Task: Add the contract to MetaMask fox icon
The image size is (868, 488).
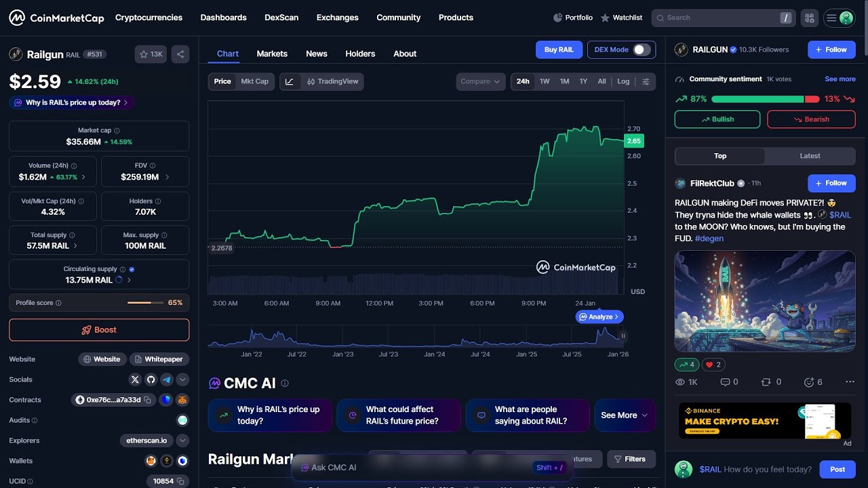Action: (x=182, y=400)
